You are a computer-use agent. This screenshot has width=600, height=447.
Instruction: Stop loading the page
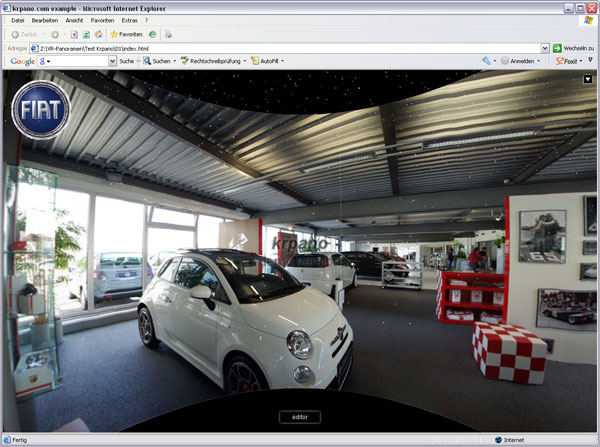click(74, 34)
